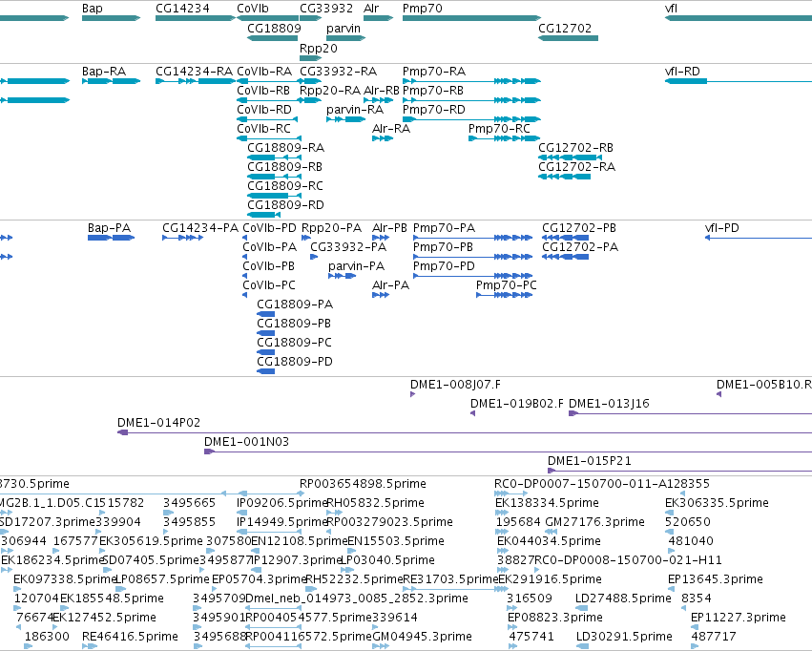Click the Bap-RA transcript glyph
Image resolution: width=812 pixels, height=651 pixels.
112,81
